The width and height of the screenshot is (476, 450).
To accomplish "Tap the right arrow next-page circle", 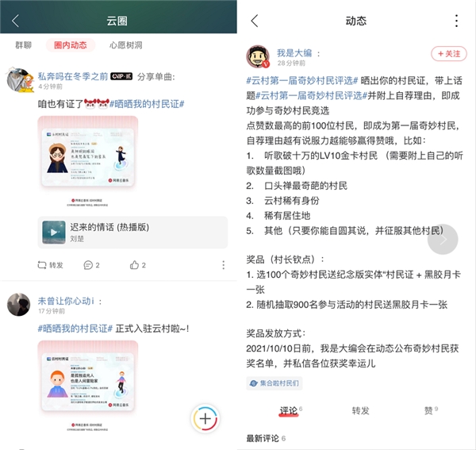I will click(443, 239).
